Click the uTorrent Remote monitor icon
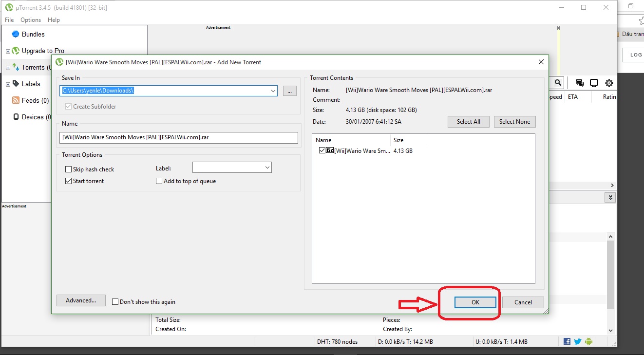Viewport: 644px width, 355px height. pyautogui.click(x=594, y=82)
